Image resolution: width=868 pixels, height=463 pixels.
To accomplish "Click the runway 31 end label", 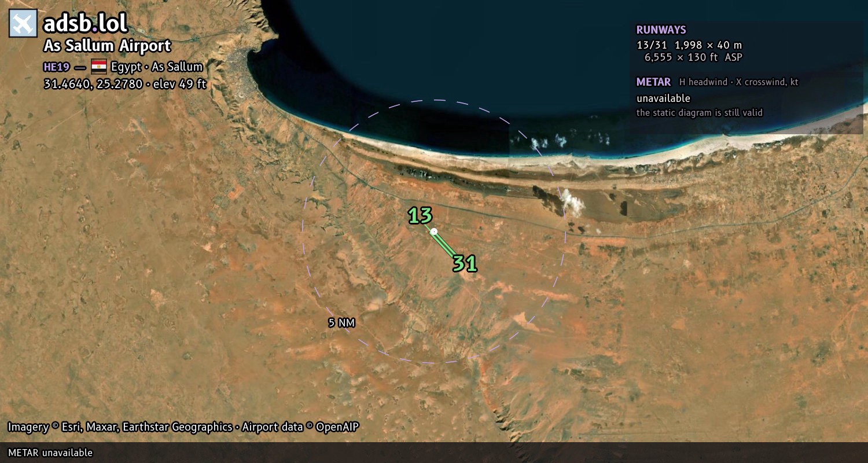I will point(465,263).
